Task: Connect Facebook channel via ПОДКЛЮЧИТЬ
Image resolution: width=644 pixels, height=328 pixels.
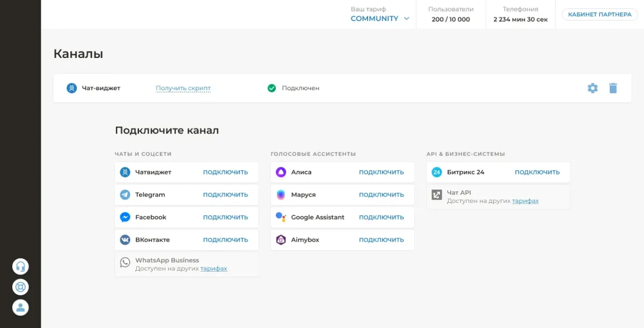Action: point(225,217)
